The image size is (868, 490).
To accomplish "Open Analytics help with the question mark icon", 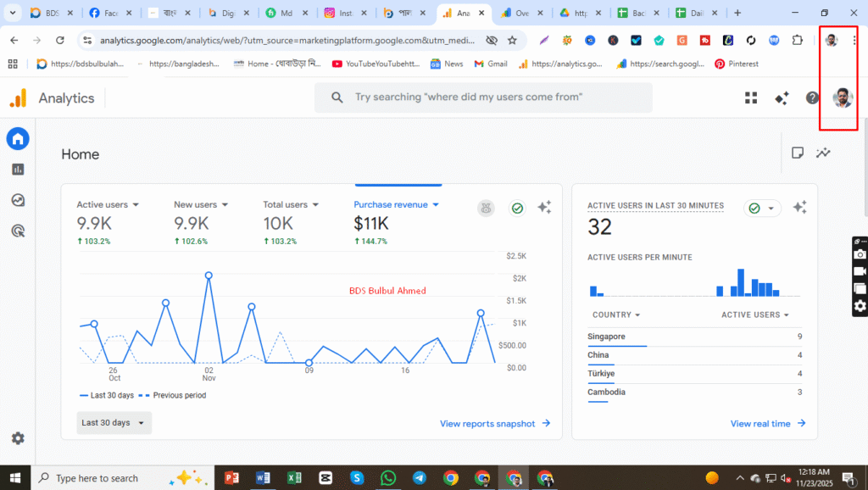I will pos(811,97).
